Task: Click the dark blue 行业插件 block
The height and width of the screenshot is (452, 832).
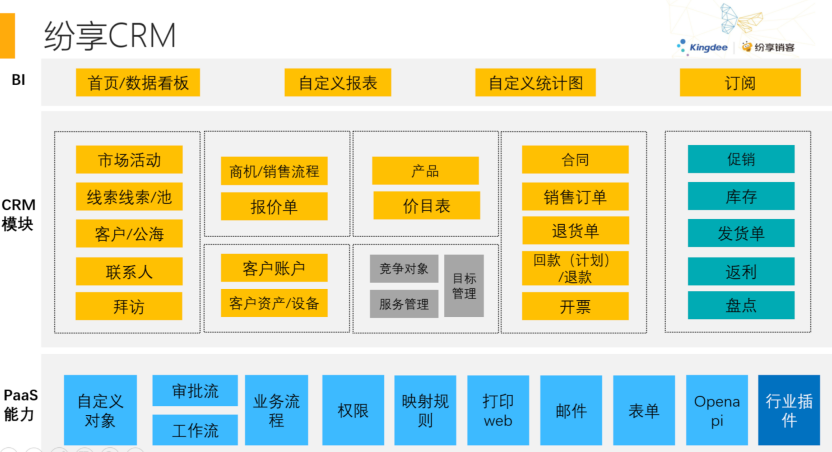Action: point(789,410)
